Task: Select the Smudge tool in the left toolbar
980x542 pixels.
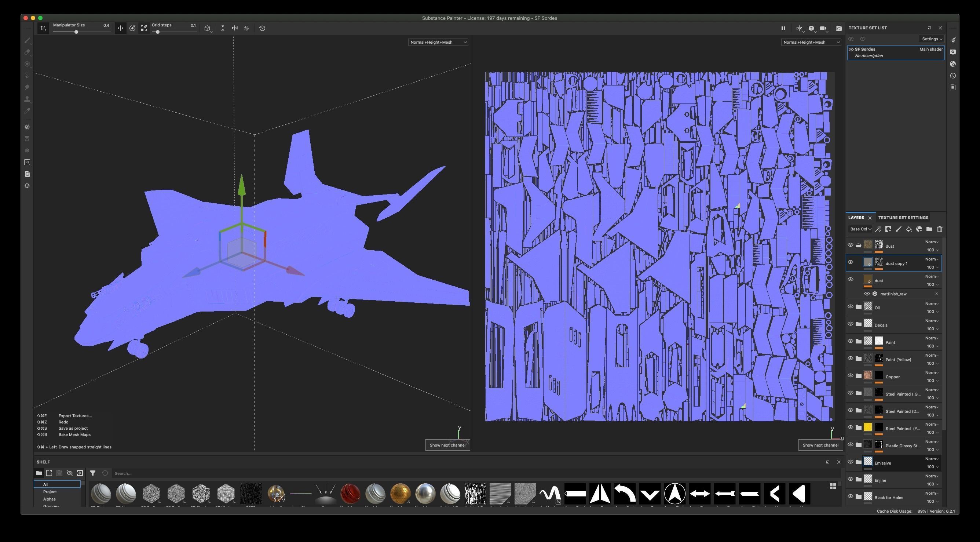Action: [x=27, y=87]
